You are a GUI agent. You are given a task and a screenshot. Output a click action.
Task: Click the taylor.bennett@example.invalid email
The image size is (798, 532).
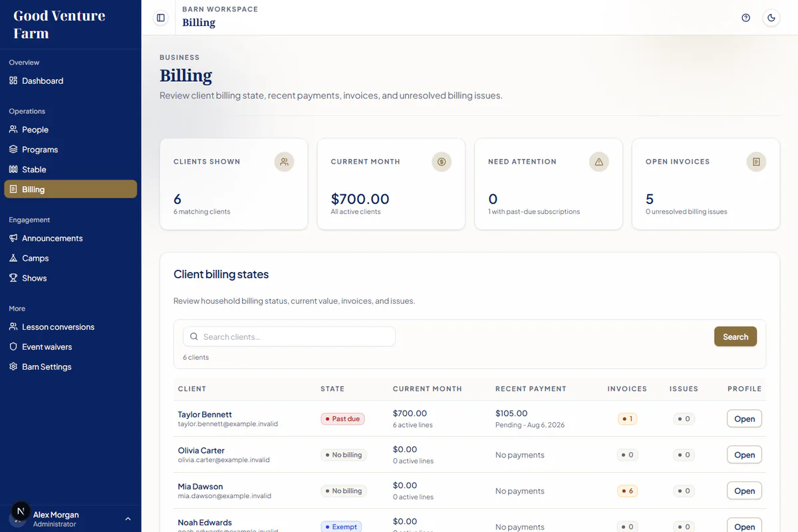pos(228,424)
